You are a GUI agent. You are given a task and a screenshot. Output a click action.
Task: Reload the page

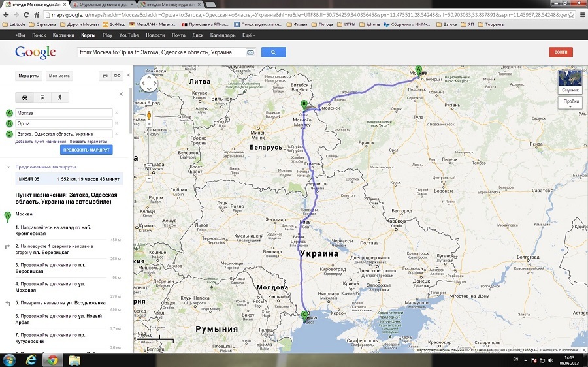(26, 15)
